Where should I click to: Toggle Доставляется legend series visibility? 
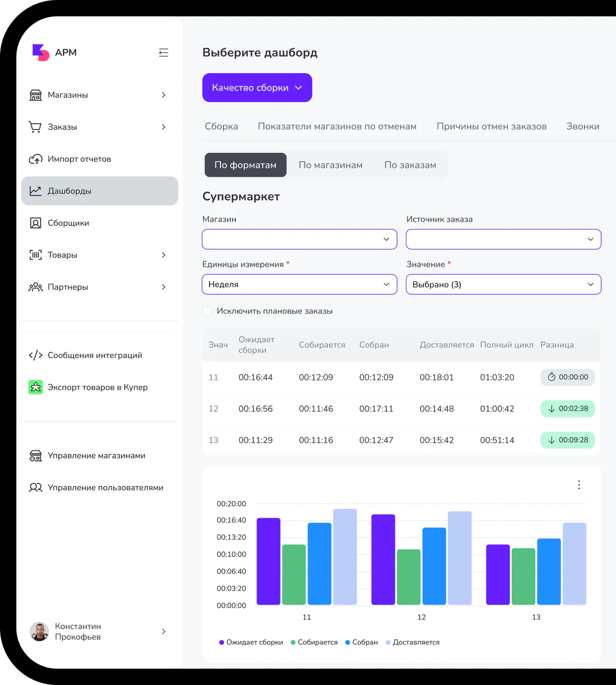[413, 642]
